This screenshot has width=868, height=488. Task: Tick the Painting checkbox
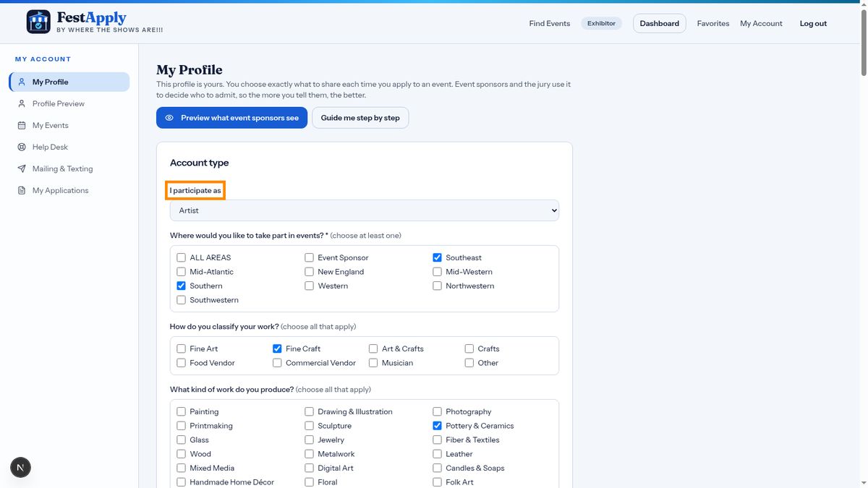(182, 412)
